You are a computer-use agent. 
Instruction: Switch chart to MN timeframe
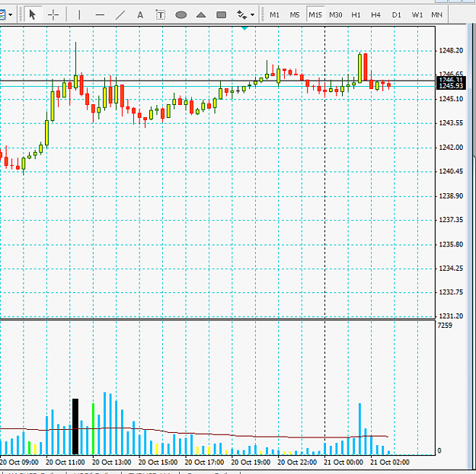tap(436, 15)
